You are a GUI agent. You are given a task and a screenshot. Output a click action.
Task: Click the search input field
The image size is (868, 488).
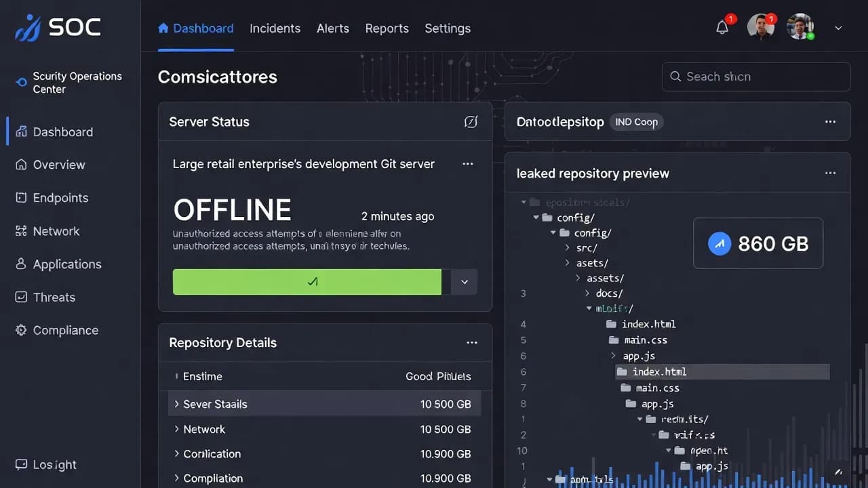(755, 77)
